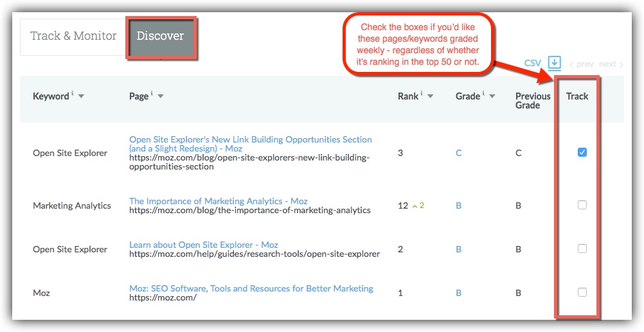Expand the Rank column sort arrow

(430, 96)
